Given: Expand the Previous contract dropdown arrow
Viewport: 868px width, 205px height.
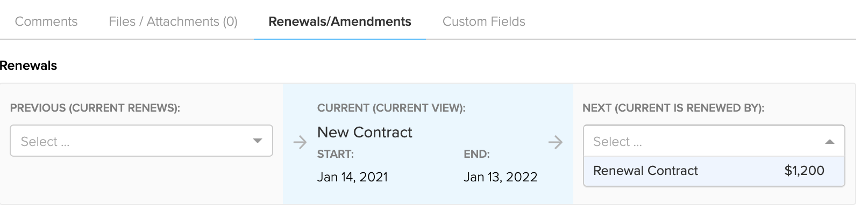Looking at the screenshot, I should (x=258, y=141).
